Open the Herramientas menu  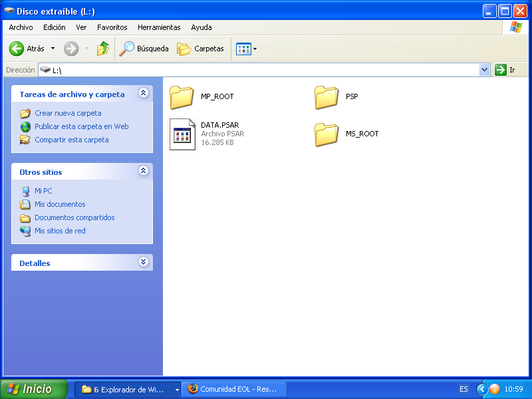click(x=159, y=27)
